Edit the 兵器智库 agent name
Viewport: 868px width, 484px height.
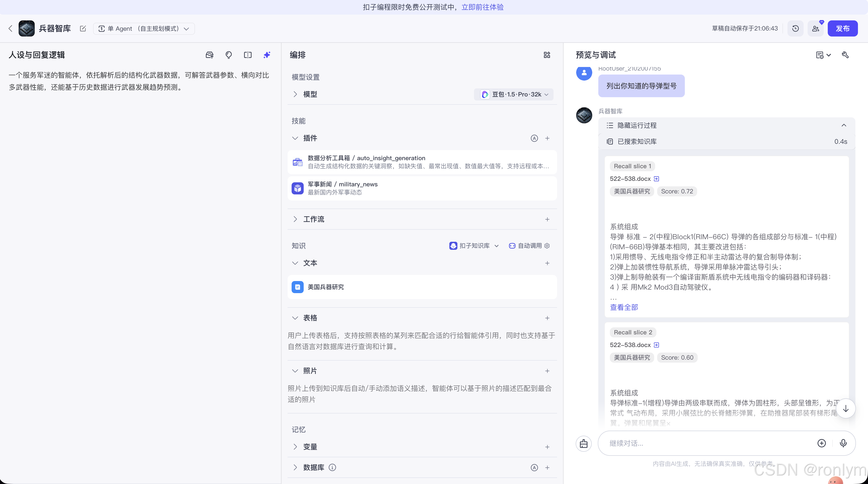click(83, 29)
